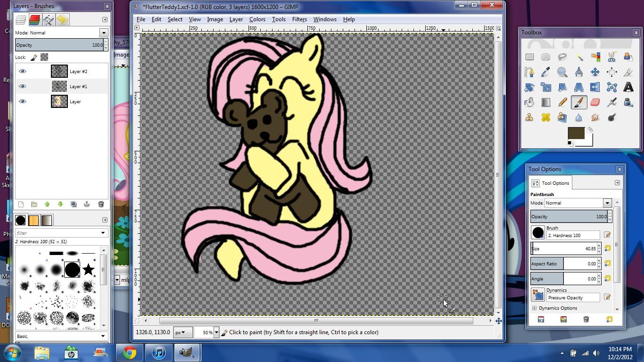Open the 50% zoom level dropdown

click(216, 332)
